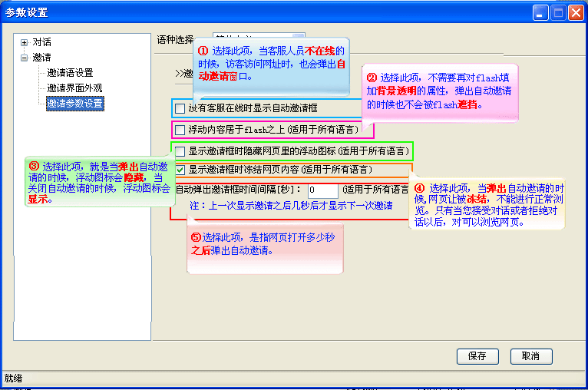Open 邀请界面外观 settings page

tap(74, 88)
